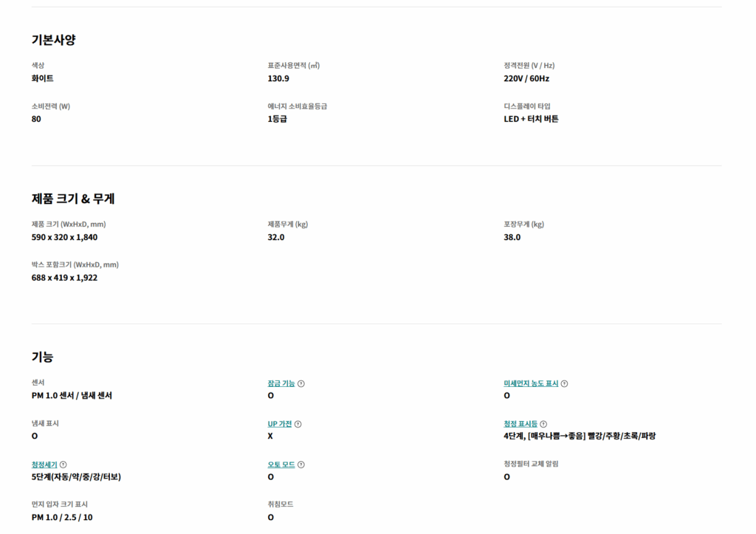This screenshot has height=534, width=756.
Task: Click the question mark beside 오토 모드
Action: [x=301, y=465]
